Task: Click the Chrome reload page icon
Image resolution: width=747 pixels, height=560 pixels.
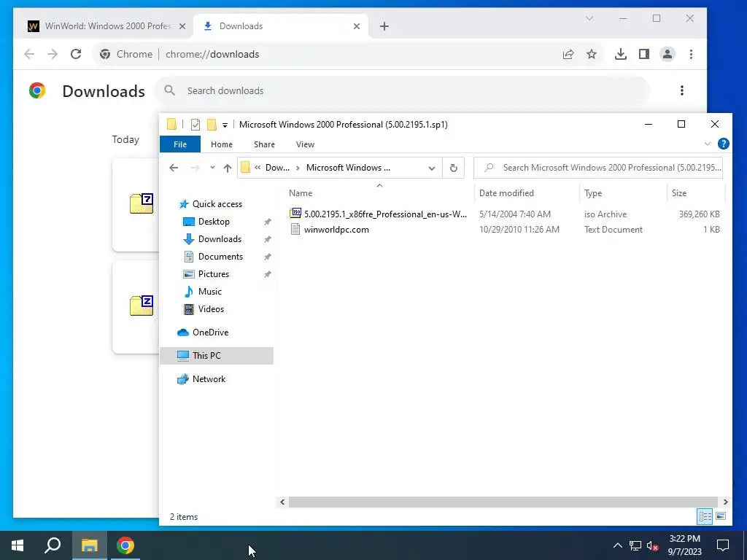Action: point(76,54)
